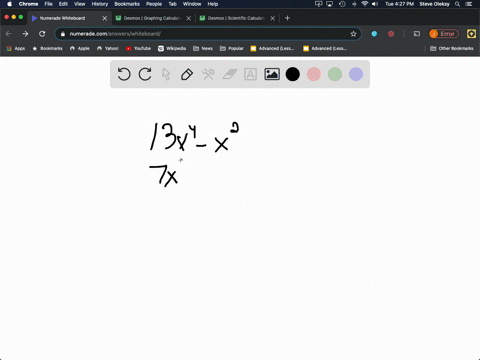
Task: Set pen color to lavender
Action: [356, 74]
